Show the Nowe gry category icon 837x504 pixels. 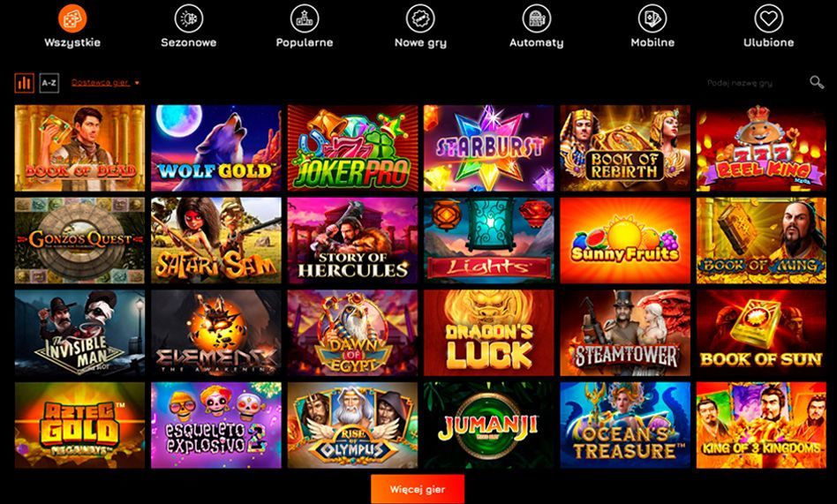point(420,19)
